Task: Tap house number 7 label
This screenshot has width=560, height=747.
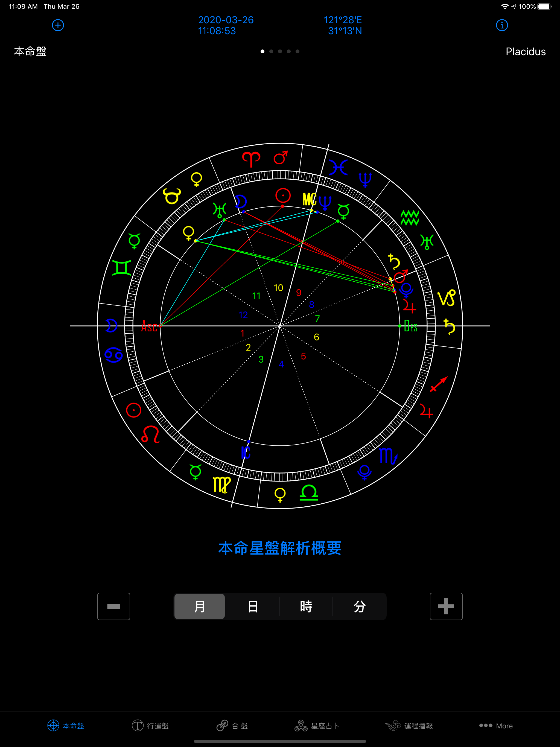Action: click(x=317, y=319)
